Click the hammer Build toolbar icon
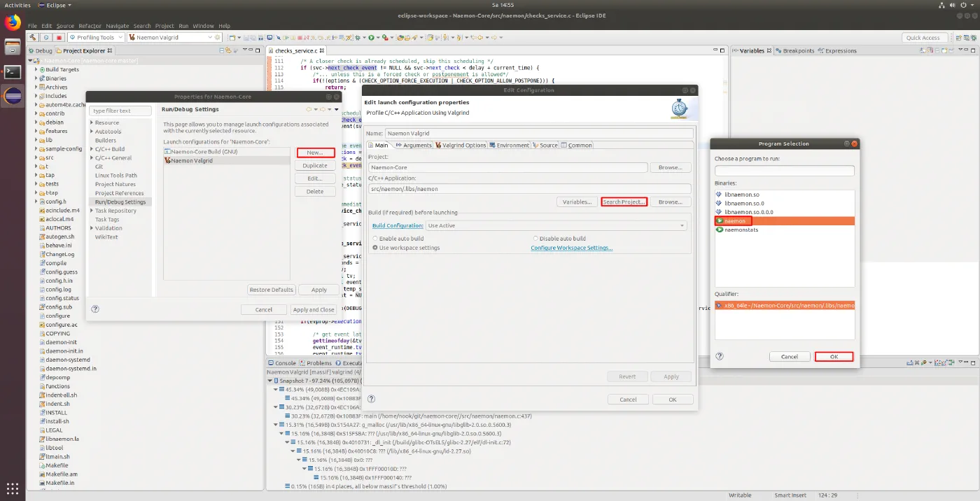This screenshot has width=980, height=501. pos(33,37)
